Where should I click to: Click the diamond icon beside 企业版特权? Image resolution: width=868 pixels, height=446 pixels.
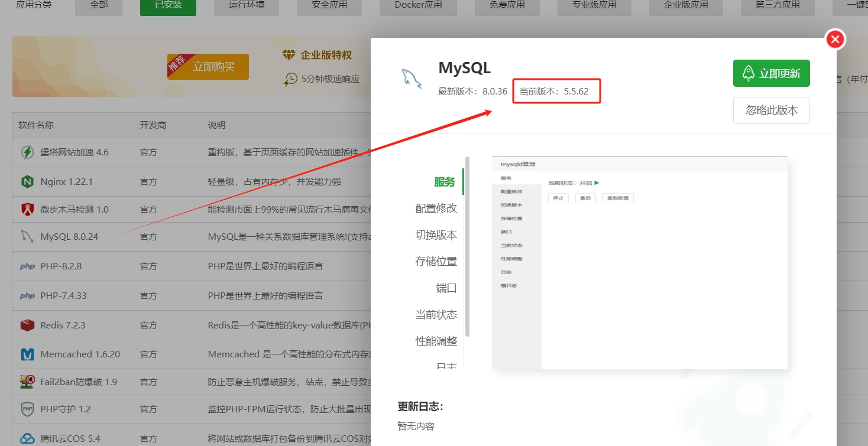(289, 55)
